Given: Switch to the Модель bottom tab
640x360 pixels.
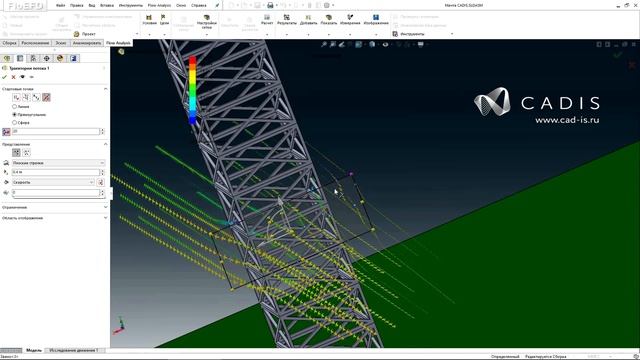Looking at the screenshot, I should 34,350.
